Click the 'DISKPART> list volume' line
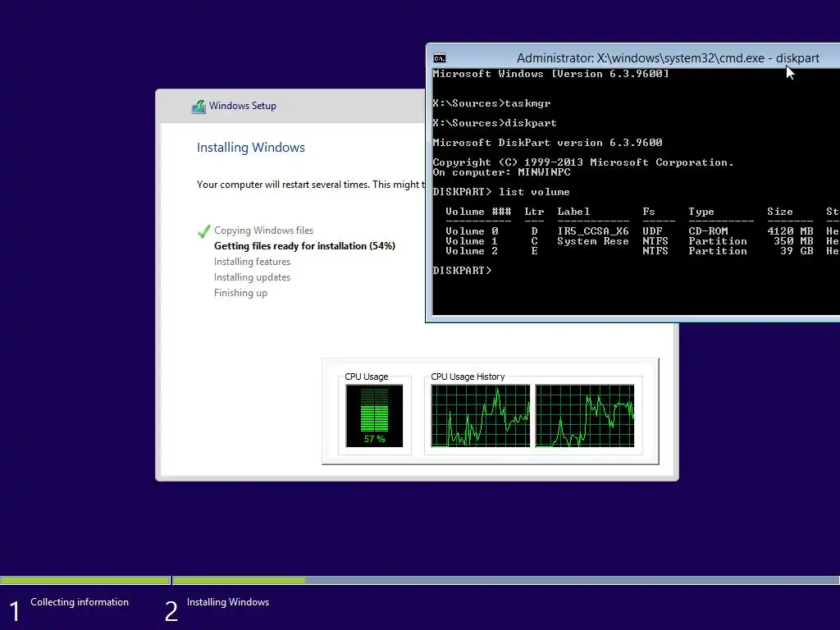Viewport: 840px width, 630px height. click(501, 192)
